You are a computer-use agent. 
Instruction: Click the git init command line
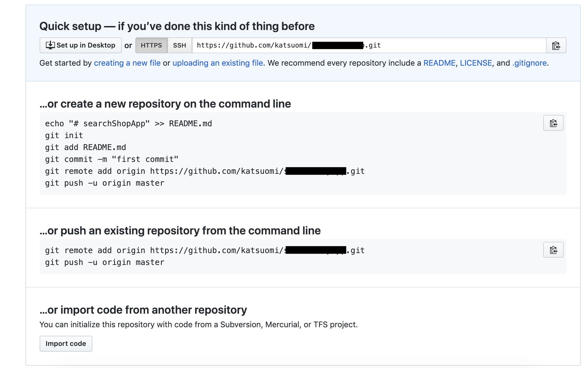[x=64, y=136]
